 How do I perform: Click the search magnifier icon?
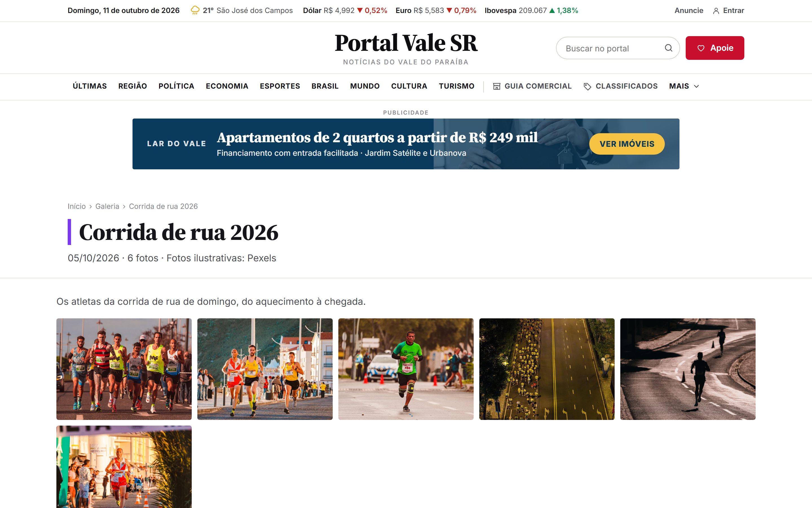pyautogui.click(x=668, y=48)
